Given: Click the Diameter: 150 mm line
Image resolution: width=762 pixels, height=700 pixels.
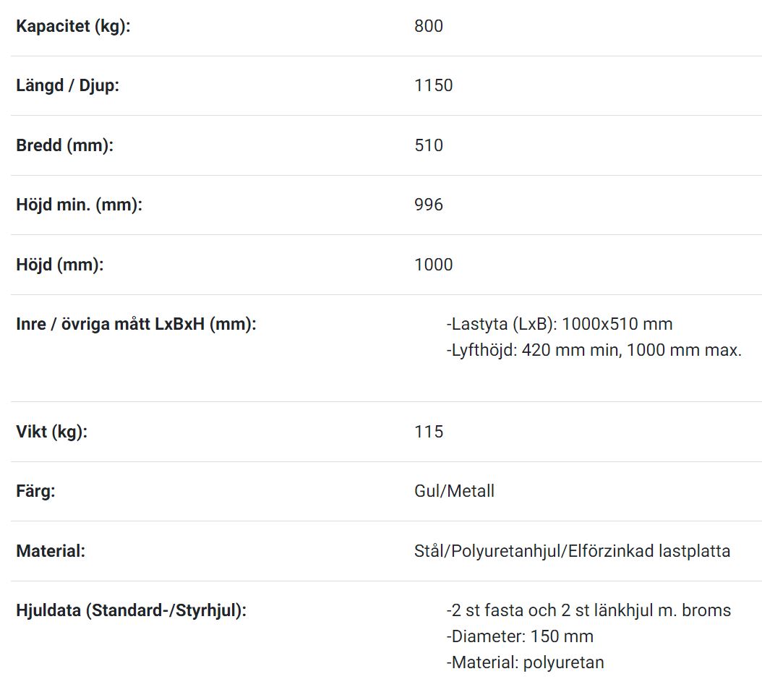Looking at the screenshot, I should point(520,637).
